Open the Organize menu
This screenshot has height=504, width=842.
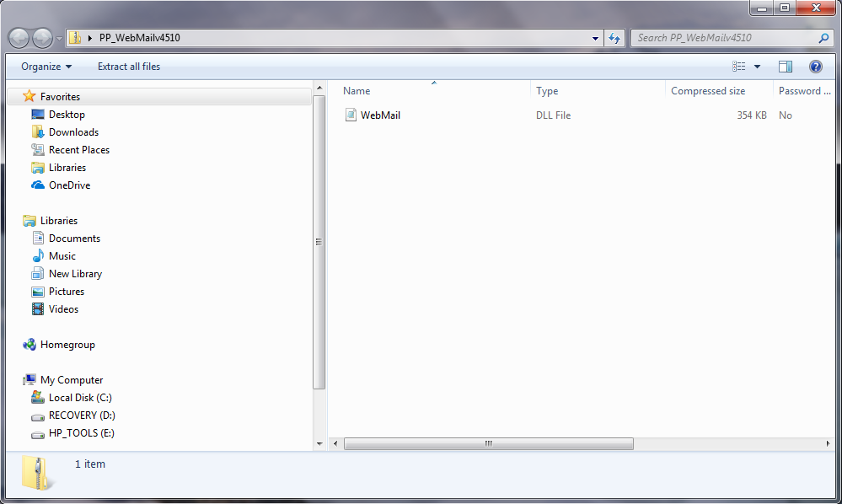pyautogui.click(x=46, y=67)
